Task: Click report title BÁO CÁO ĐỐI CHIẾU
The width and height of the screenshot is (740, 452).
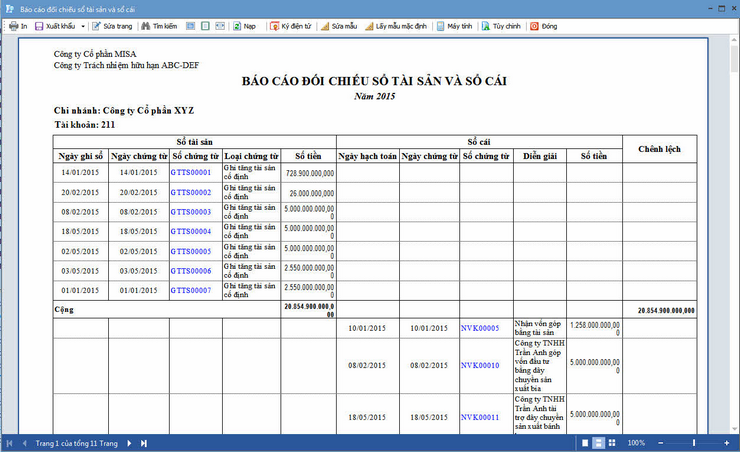Action: point(374,81)
